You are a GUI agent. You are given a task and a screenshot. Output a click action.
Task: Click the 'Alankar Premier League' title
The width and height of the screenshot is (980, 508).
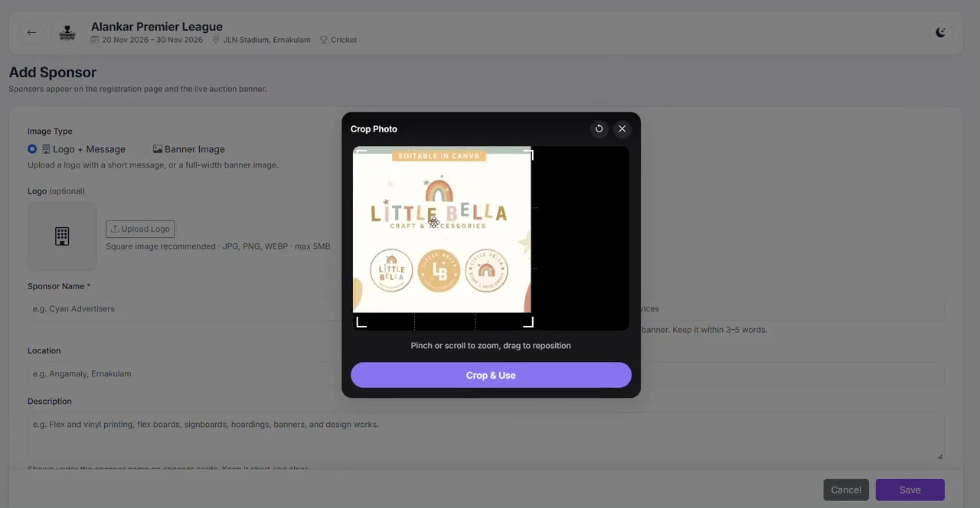(157, 27)
